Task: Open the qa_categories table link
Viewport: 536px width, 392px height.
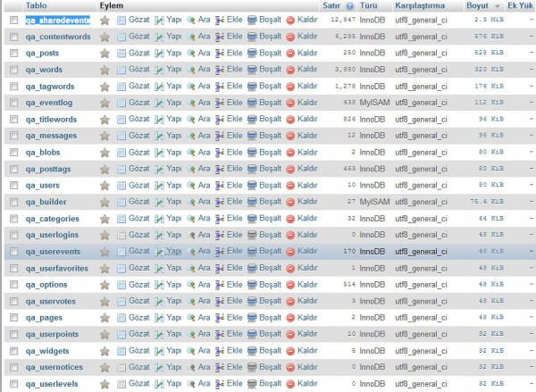Action: tap(52, 218)
